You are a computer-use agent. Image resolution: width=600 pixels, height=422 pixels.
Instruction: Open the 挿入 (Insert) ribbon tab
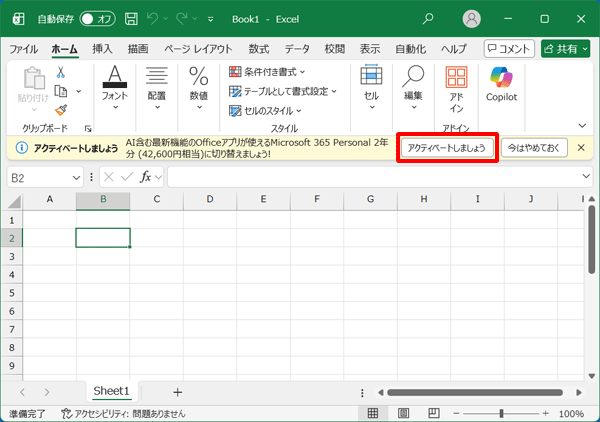pos(102,48)
